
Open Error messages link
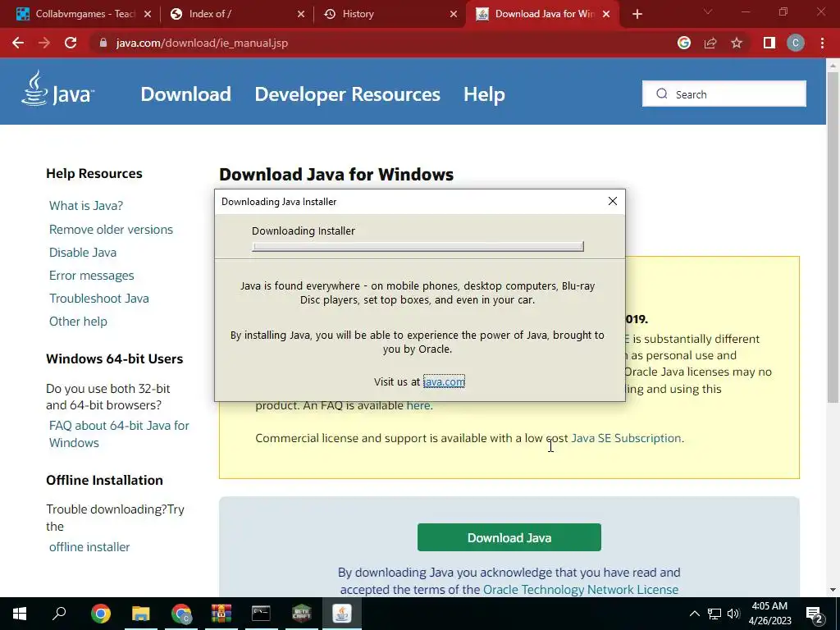pyautogui.click(x=92, y=276)
